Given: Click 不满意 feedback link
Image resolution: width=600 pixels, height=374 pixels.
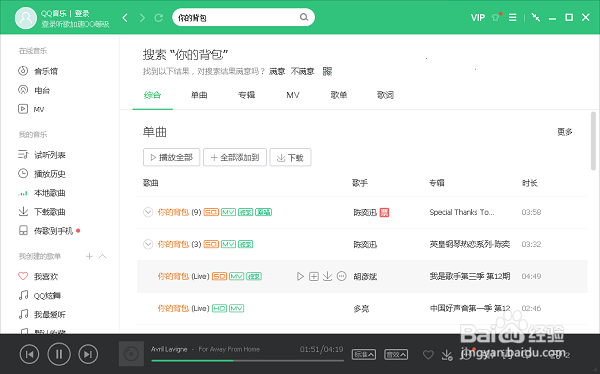Looking at the screenshot, I should pos(302,71).
